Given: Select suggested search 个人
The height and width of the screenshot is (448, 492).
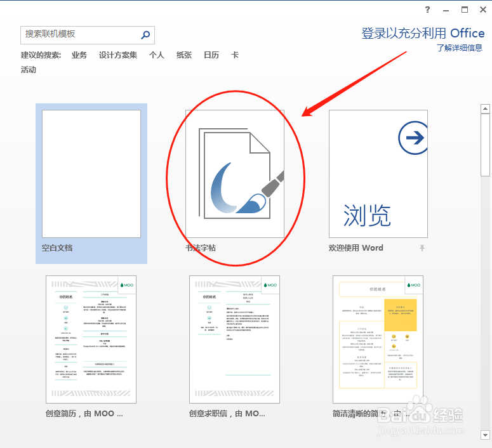Looking at the screenshot, I should click(x=157, y=55).
